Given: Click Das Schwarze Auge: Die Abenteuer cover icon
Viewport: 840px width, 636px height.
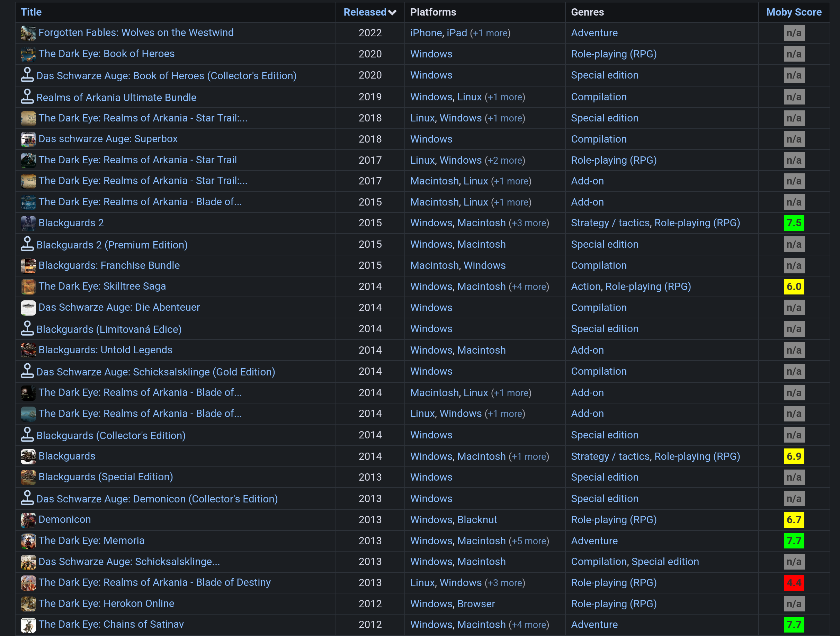Looking at the screenshot, I should click(x=28, y=308).
